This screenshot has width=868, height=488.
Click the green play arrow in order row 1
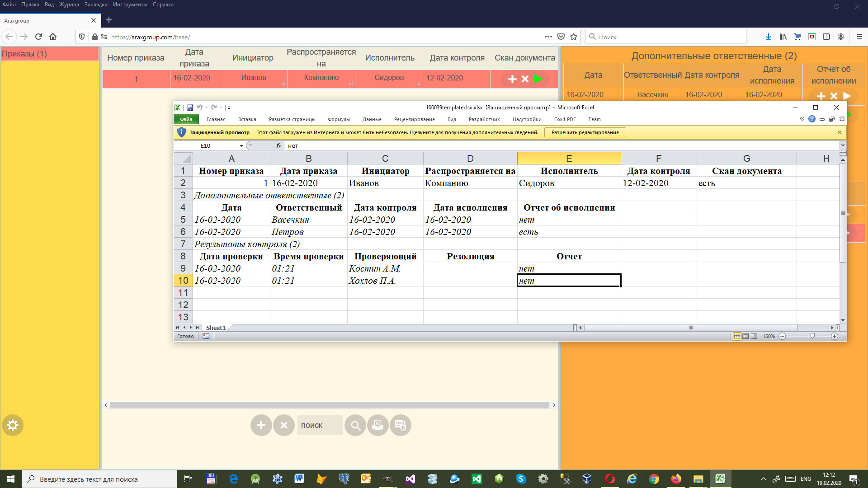pos(538,79)
